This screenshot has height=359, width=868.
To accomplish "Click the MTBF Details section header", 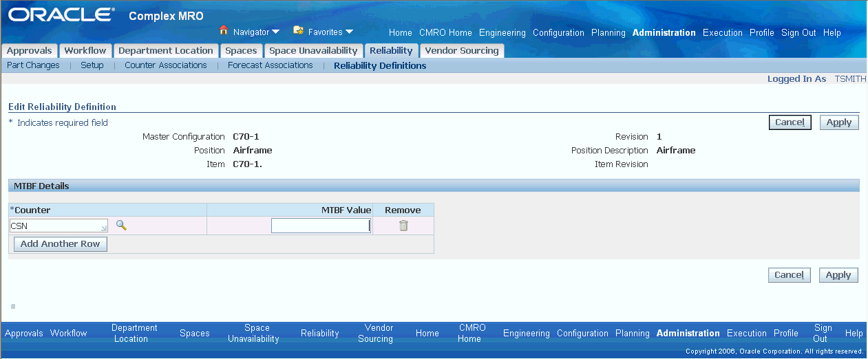I will tap(41, 186).
